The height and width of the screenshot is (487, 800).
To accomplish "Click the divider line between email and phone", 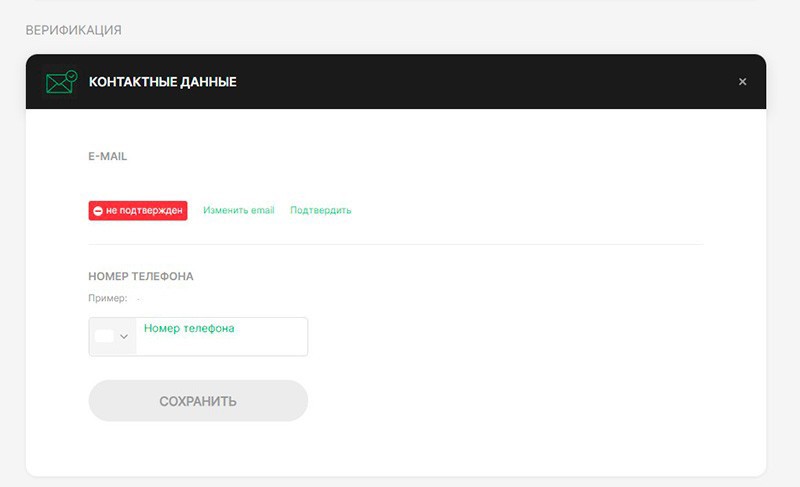I will (x=395, y=244).
